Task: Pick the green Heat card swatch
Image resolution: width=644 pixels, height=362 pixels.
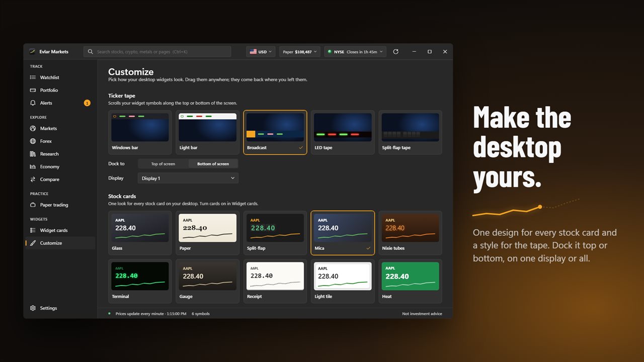Action: (x=410, y=276)
